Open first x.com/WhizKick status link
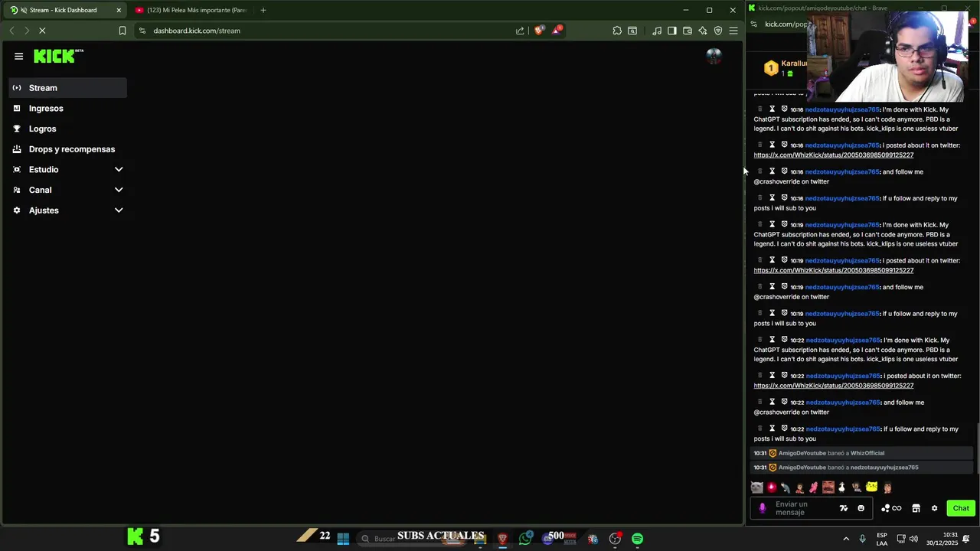This screenshot has width=980, height=551. [x=833, y=155]
